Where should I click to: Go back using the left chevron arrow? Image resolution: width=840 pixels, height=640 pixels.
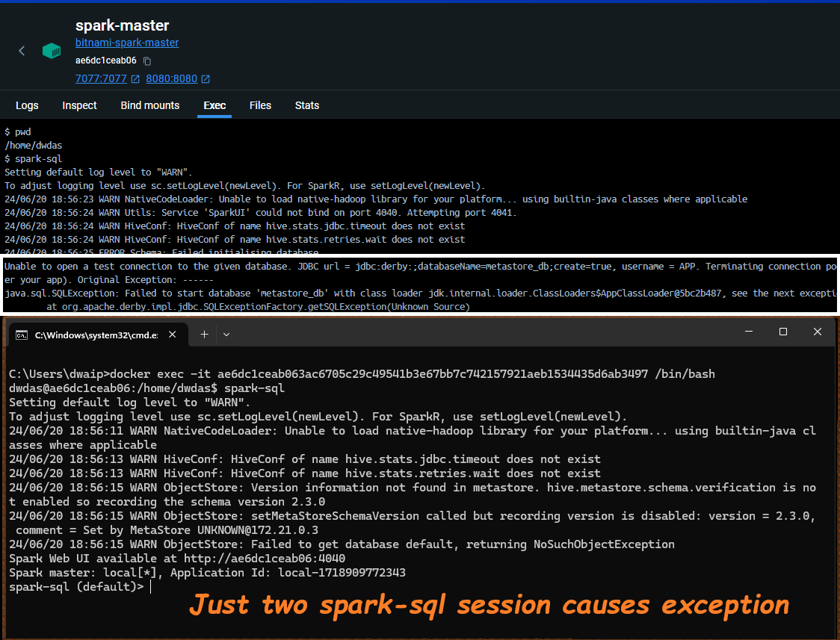pyautogui.click(x=22, y=51)
